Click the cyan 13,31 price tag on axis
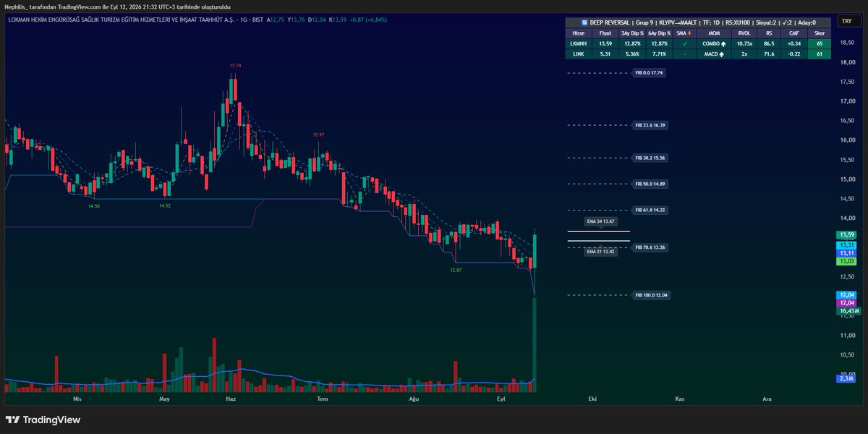Image resolution: width=868 pixels, height=434 pixels. [846, 245]
